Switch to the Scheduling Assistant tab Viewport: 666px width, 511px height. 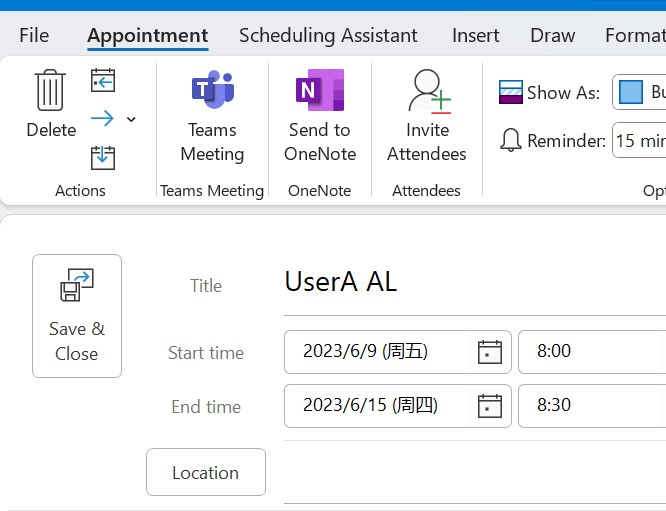click(x=328, y=35)
